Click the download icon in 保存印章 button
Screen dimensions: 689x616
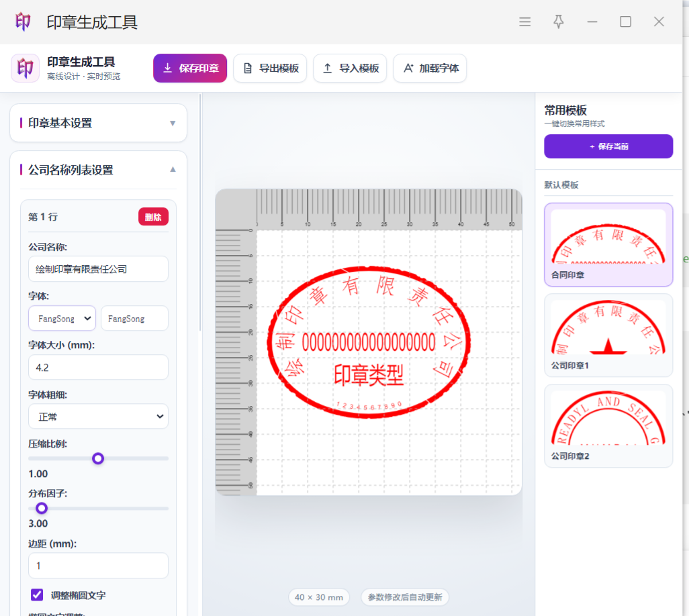tap(167, 68)
